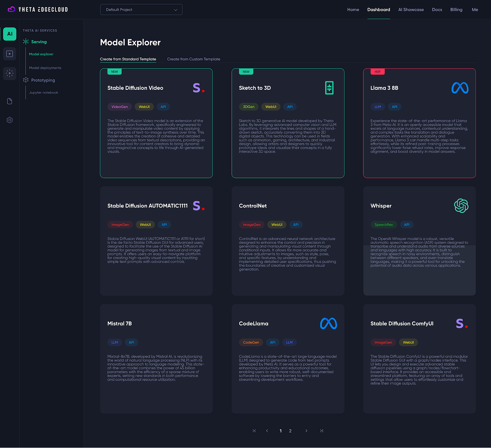Open the AI services sidebar icon
Screen dimensions: 491x448
(10, 34)
